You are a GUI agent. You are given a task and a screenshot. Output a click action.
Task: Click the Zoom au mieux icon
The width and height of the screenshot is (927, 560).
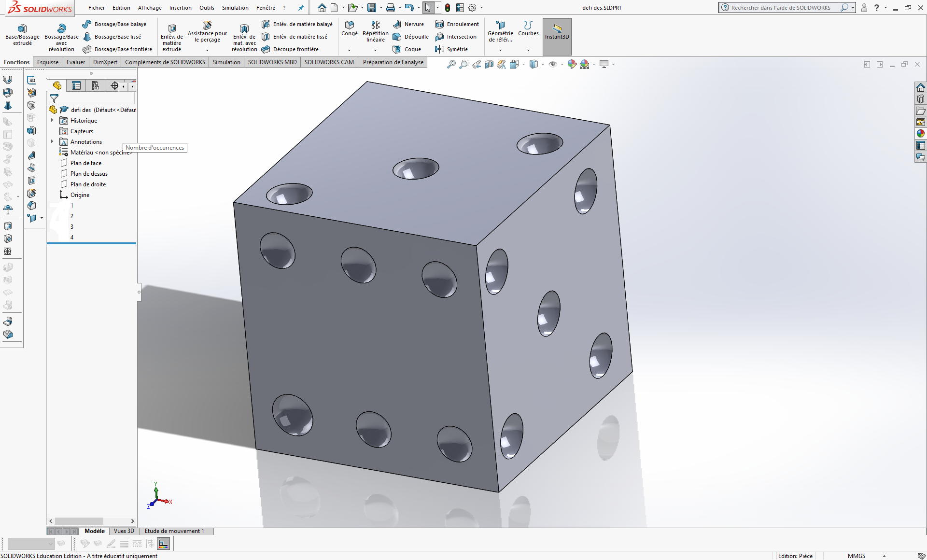pos(451,64)
